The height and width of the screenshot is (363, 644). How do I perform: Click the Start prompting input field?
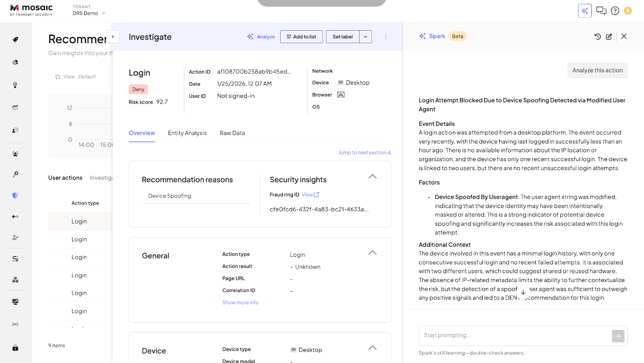(x=514, y=336)
